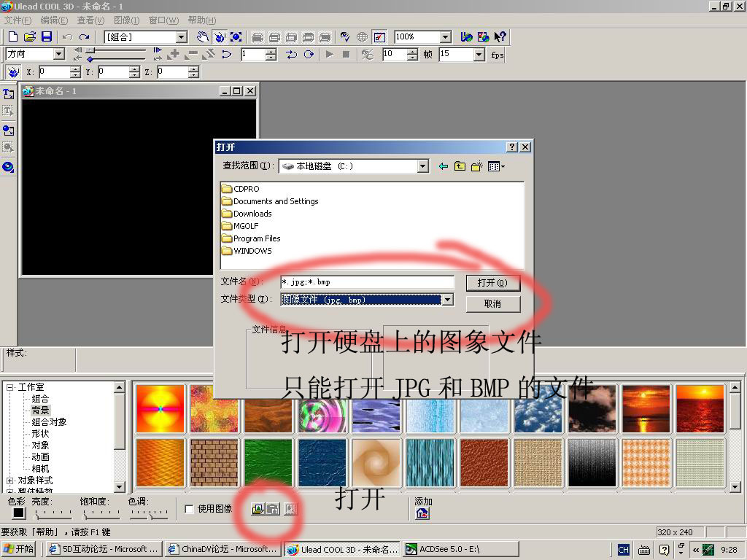Image resolution: width=747 pixels, height=560 pixels.
Task: Open the 文件(F) menu
Action: pos(18,20)
